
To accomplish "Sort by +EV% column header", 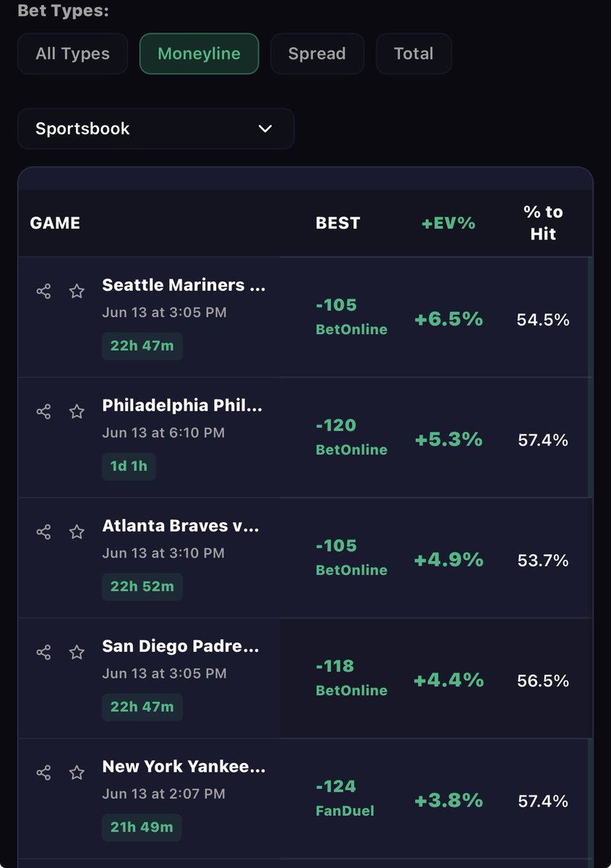I will pyautogui.click(x=448, y=223).
